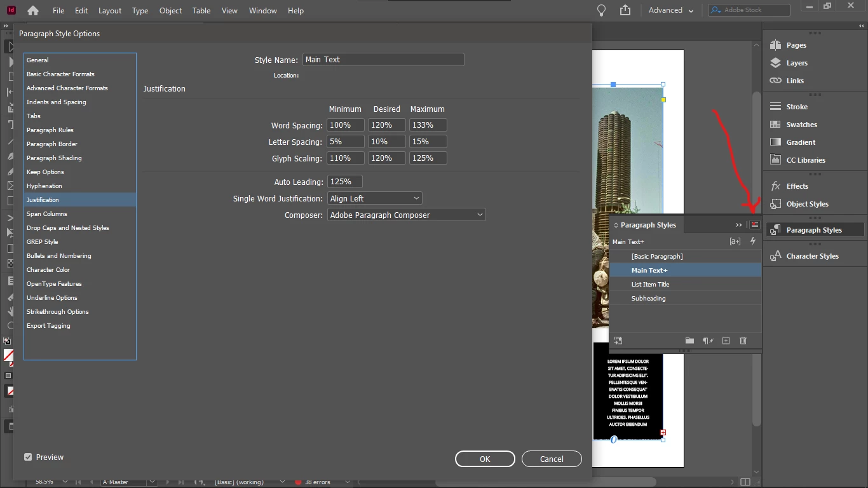Click Load/add to CC library icon in styles panel
The width and height of the screenshot is (868, 488).
[618, 341]
